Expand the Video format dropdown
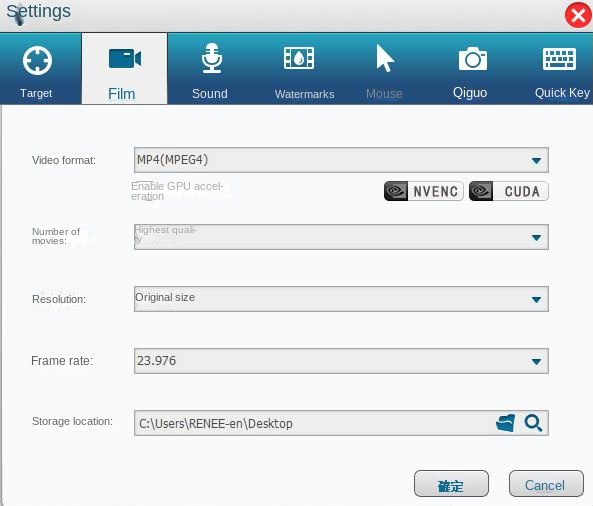 click(341, 160)
